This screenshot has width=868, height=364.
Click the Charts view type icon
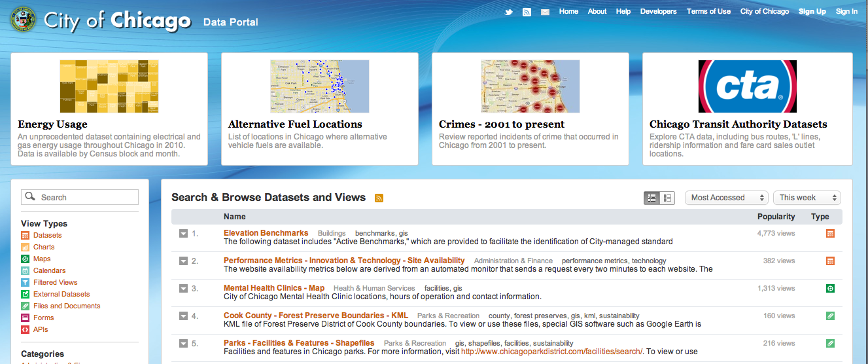(26, 247)
